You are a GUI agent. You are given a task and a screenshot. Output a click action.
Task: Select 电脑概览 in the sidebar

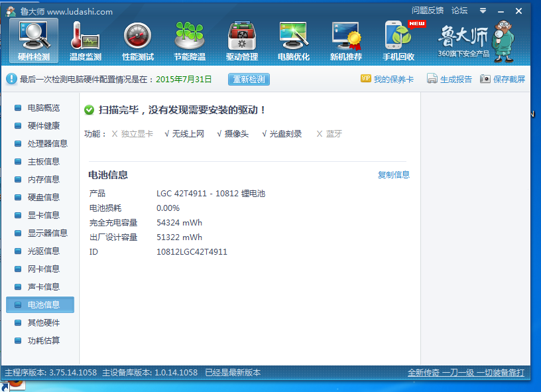(40, 108)
